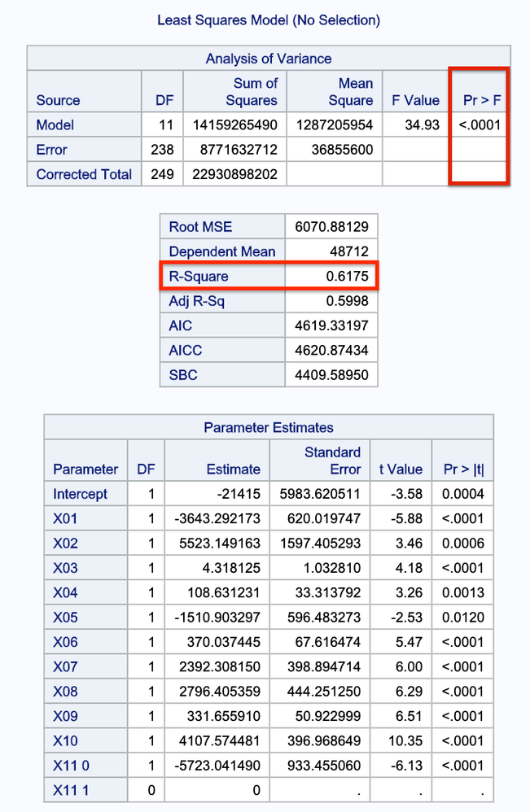The height and width of the screenshot is (812, 530).
Task: Click the 'X05' parameter row label
Action: [x=66, y=618]
